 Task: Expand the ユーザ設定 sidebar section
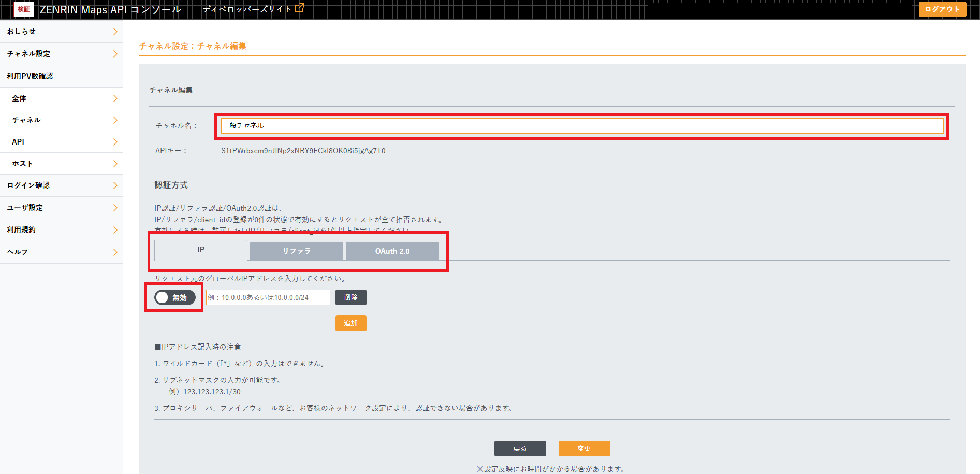click(61, 208)
